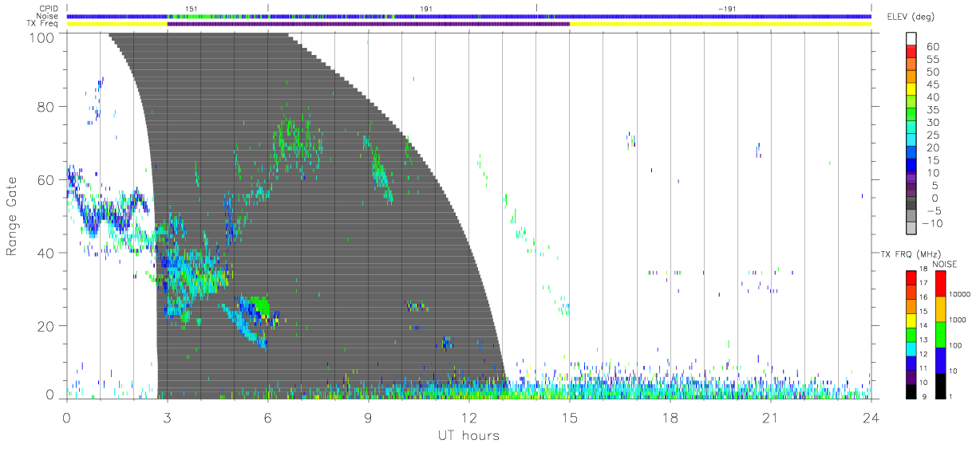Click the Range Gate axis tick label "20"

pyautogui.click(x=47, y=326)
